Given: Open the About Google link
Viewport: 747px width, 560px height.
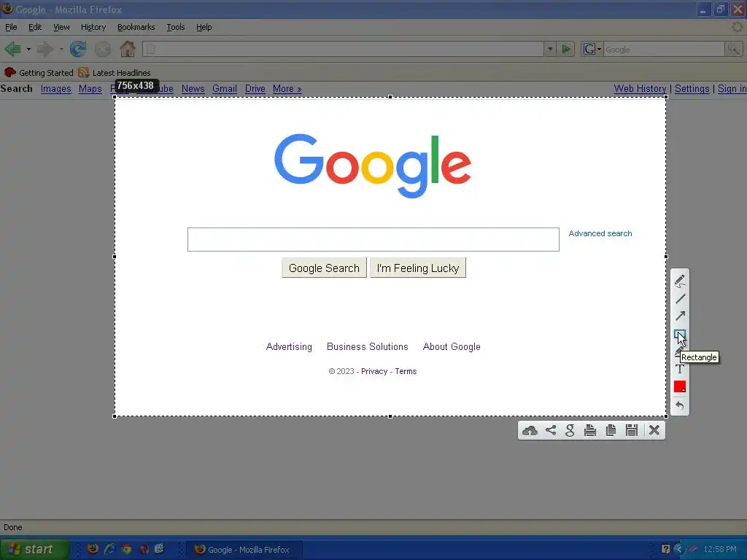Looking at the screenshot, I should pyautogui.click(x=452, y=346).
